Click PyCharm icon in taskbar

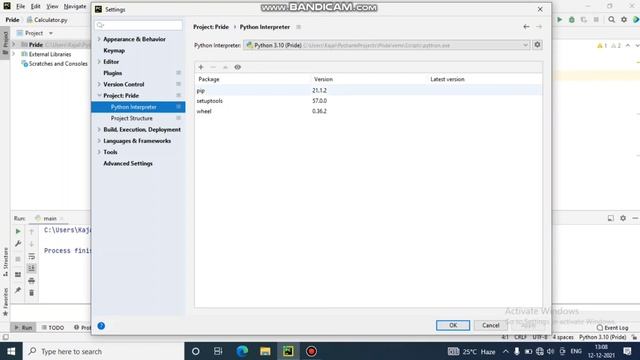(288, 351)
